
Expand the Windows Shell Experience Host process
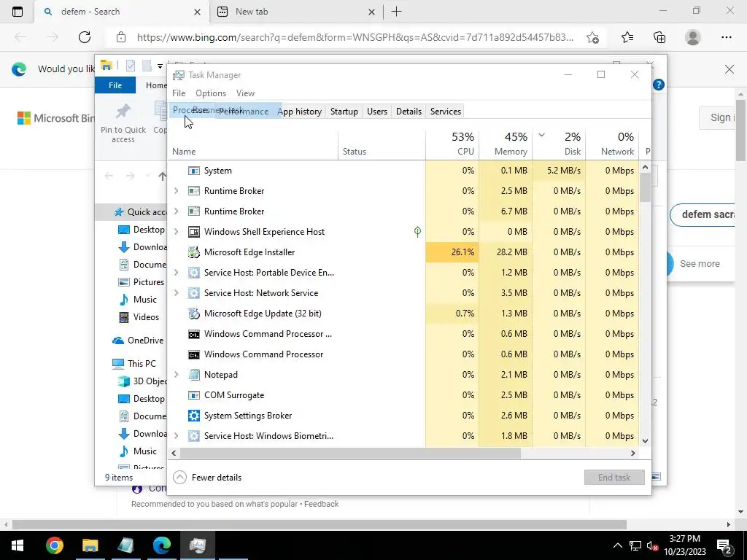(x=177, y=232)
